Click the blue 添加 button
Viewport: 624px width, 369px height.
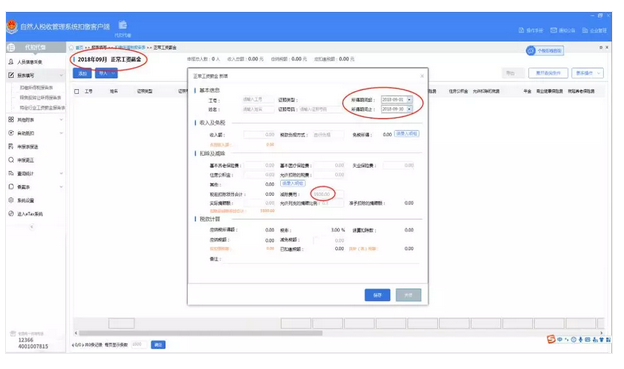[82, 73]
